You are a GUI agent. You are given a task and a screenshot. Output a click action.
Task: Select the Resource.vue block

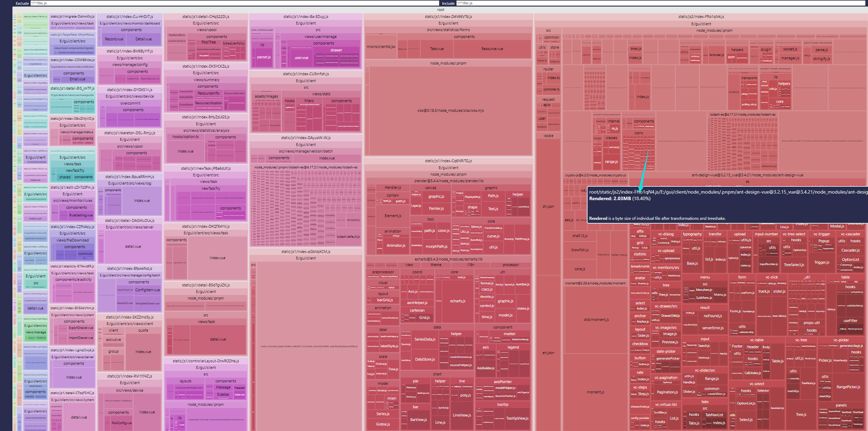492,49
